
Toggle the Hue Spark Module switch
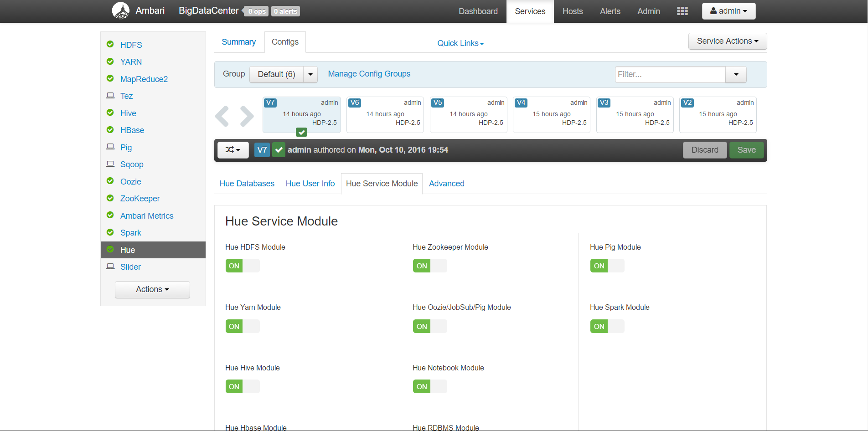[607, 326]
